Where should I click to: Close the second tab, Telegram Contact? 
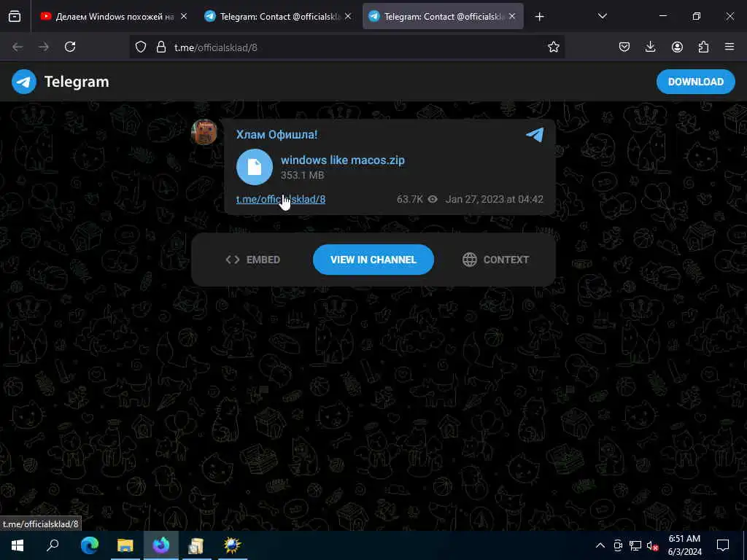point(348,17)
